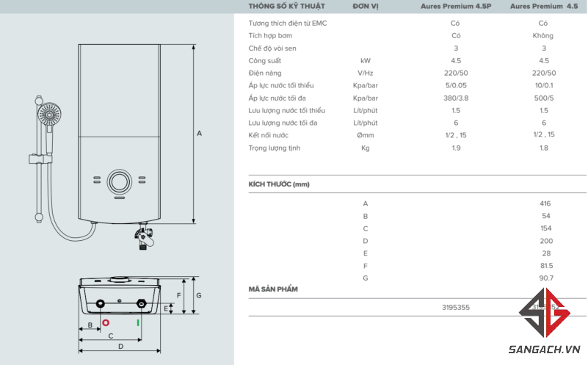The width and height of the screenshot is (588, 365).
Task: Click the 'Áp lực nước tối đa' label
Action: point(277,98)
